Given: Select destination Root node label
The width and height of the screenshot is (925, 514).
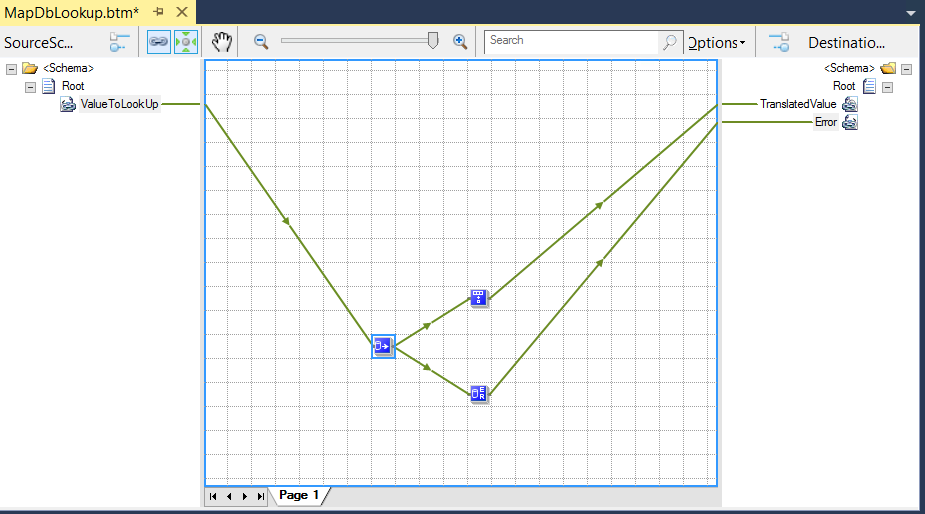Looking at the screenshot, I should tap(844, 86).
